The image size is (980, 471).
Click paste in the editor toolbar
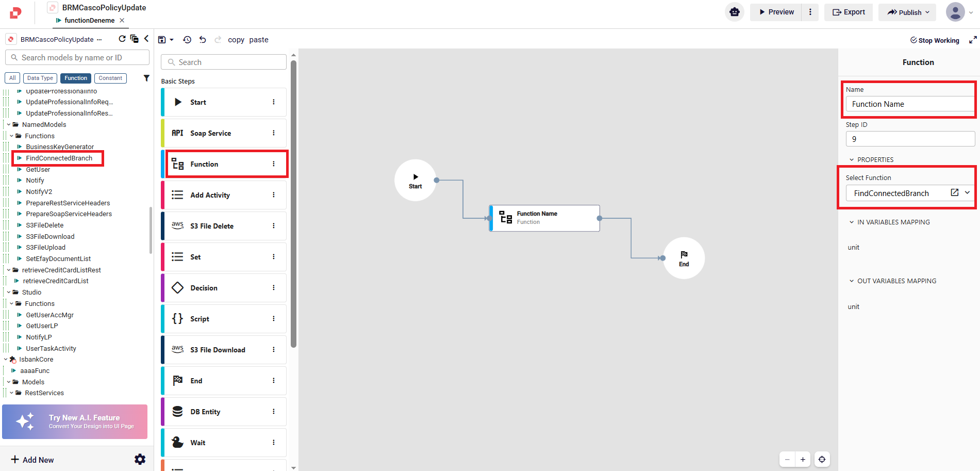click(x=259, y=40)
